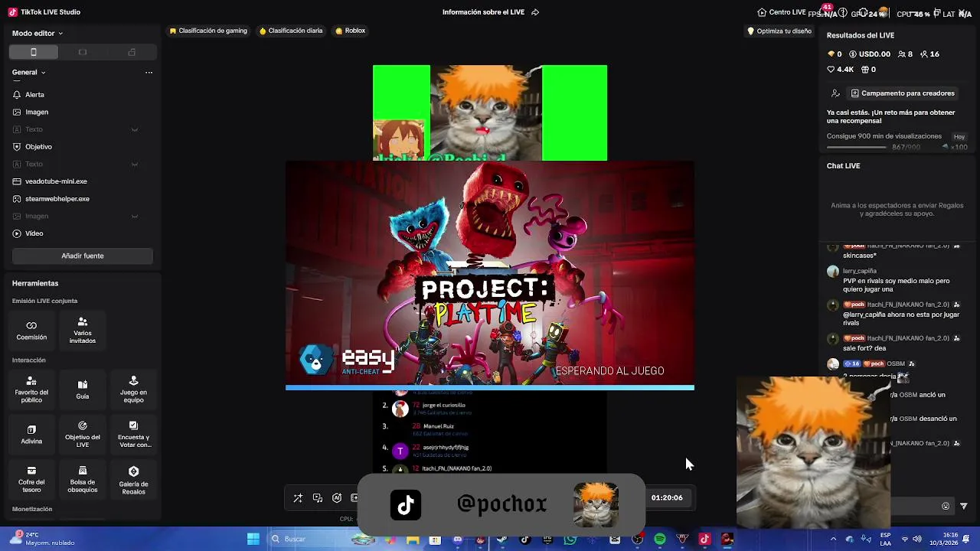Screen dimensions: 980x551
Task: Open the Varios invitados tool
Action: click(x=83, y=331)
